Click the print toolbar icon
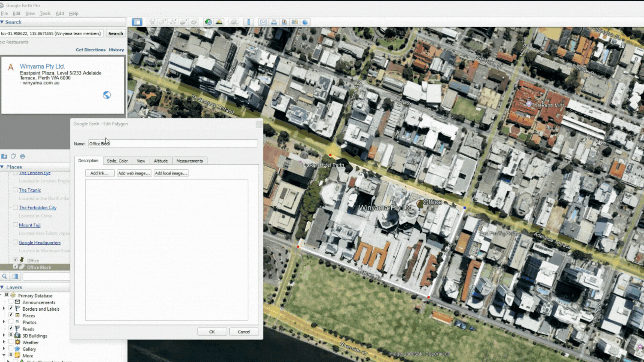Viewport: 644px width, 362px height. 274,22
